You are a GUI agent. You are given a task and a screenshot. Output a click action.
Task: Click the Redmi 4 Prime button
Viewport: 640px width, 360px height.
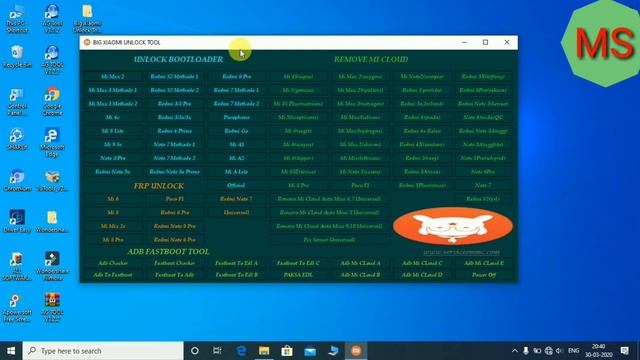pyautogui.click(x=174, y=131)
